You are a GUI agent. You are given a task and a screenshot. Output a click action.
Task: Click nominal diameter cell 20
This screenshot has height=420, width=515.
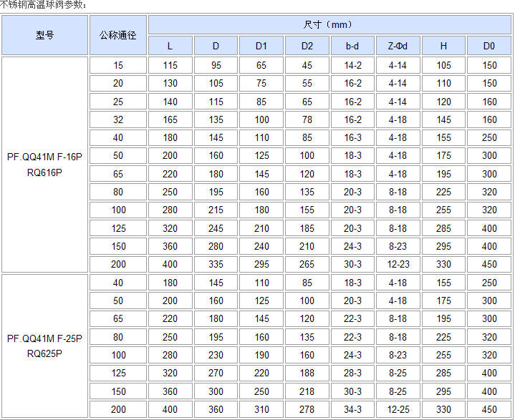(118, 83)
